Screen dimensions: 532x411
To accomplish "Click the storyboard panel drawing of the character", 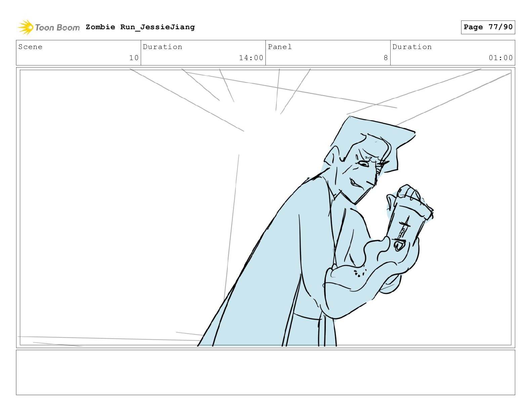I will [x=265, y=208].
